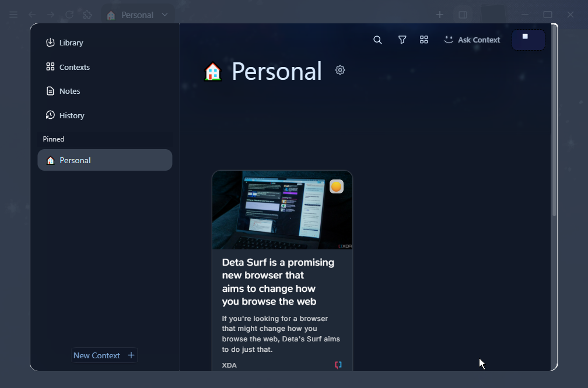588x388 pixels.
Task: Click the house emoji beside Personal title
Action: (213, 72)
